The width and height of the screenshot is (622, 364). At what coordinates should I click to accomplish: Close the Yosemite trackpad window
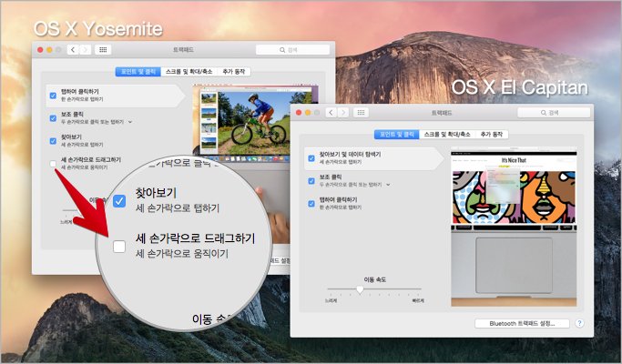[40, 49]
